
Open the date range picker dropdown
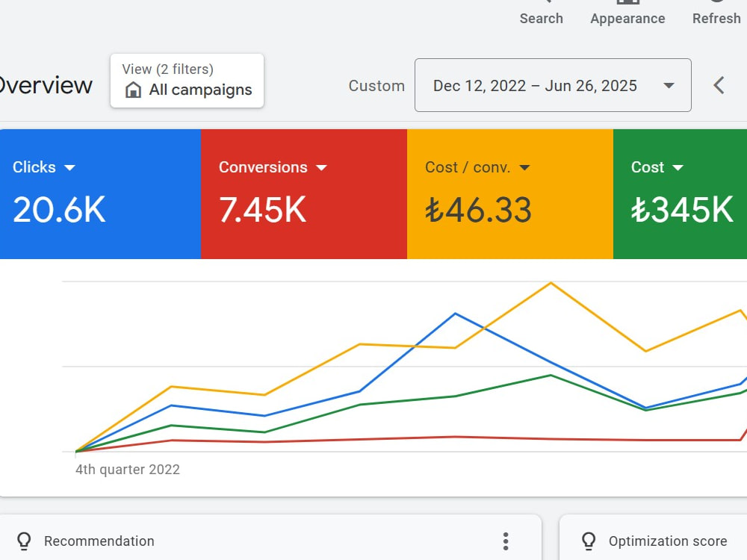coord(553,85)
